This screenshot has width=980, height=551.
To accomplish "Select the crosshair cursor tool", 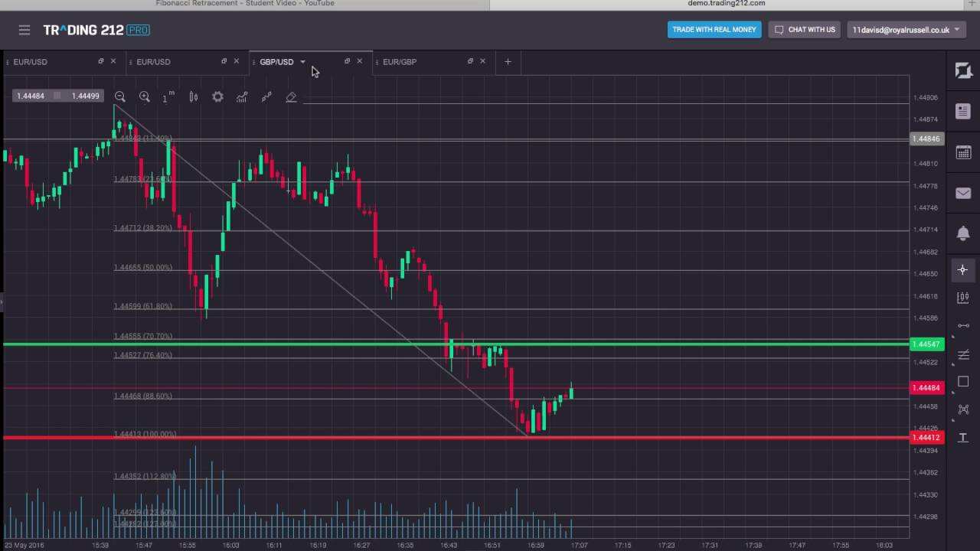I will pos(963,269).
